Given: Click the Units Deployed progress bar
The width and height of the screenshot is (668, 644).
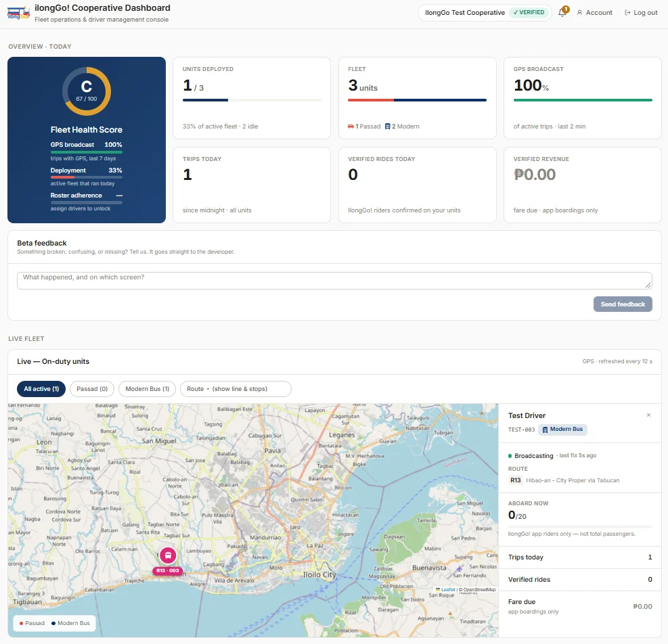Looking at the screenshot, I should pyautogui.click(x=252, y=100).
